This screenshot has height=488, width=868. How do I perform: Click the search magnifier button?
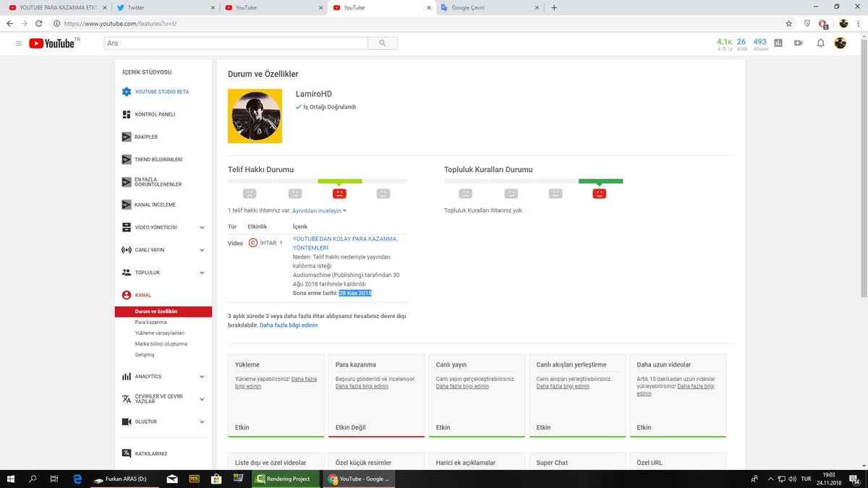click(x=382, y=43)
